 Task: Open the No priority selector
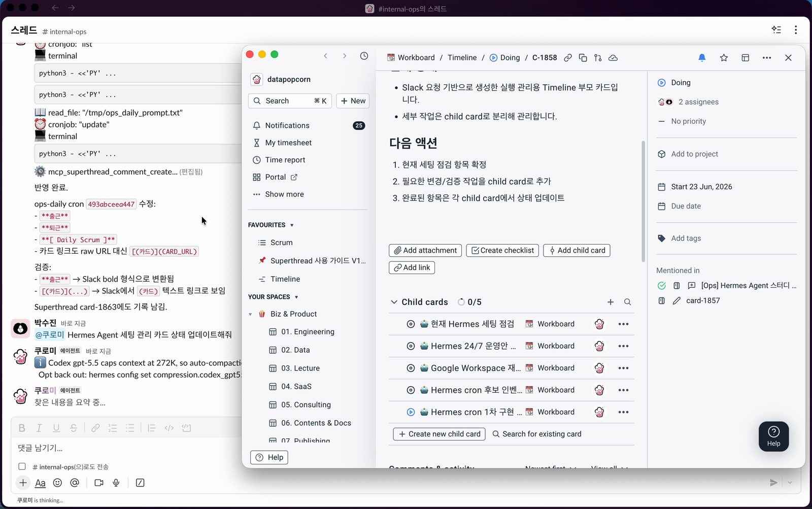tap(688, 121)
